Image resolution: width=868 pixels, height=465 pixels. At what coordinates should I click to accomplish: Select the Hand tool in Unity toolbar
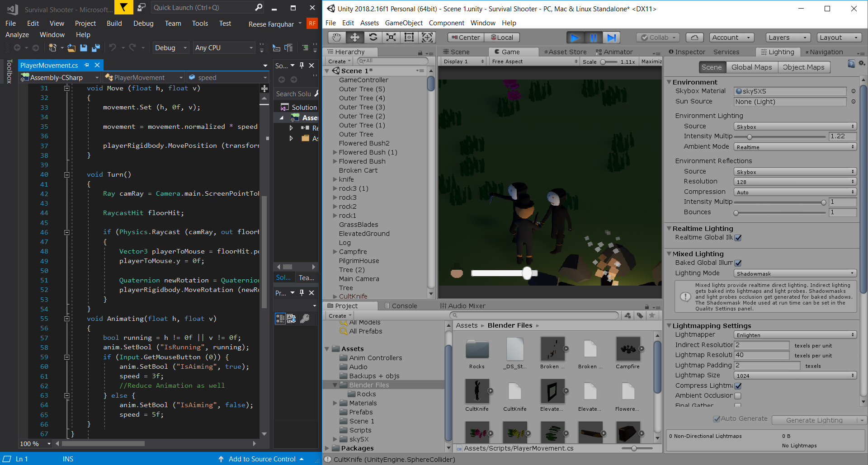pyautogui.click(x=336, y=38)
